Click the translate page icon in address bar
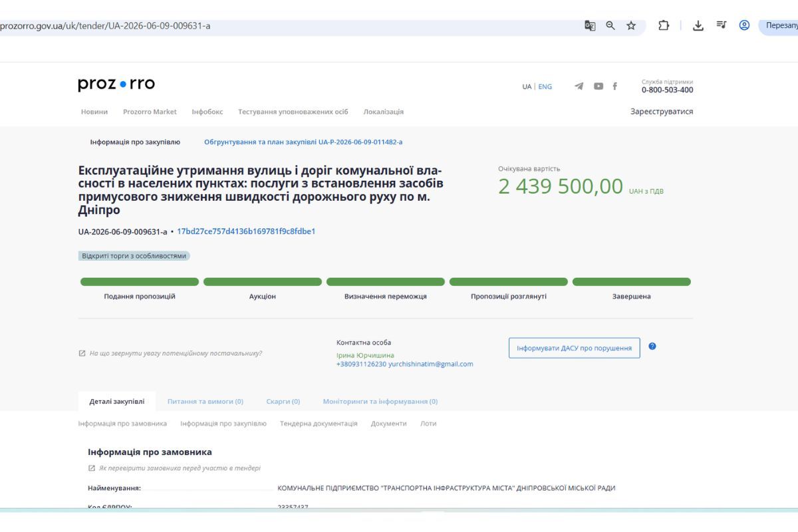The height and width of the screenshot is (532, 798). 590,26
